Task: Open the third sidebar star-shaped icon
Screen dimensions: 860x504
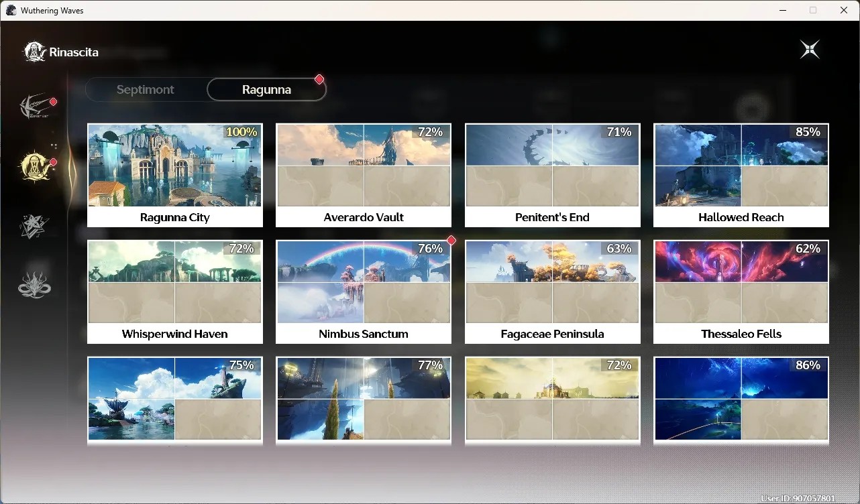Action: (34, 227)
